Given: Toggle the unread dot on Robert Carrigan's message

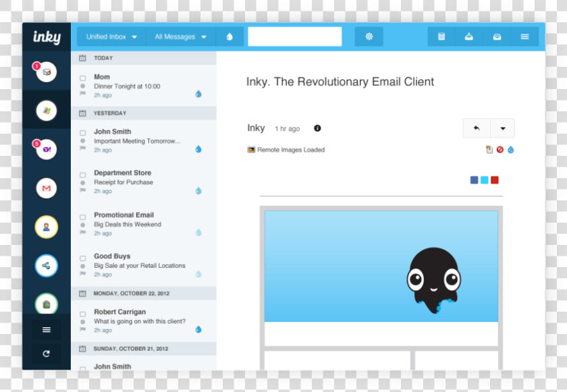Looking at the screenshot, I should coord(83,322).
